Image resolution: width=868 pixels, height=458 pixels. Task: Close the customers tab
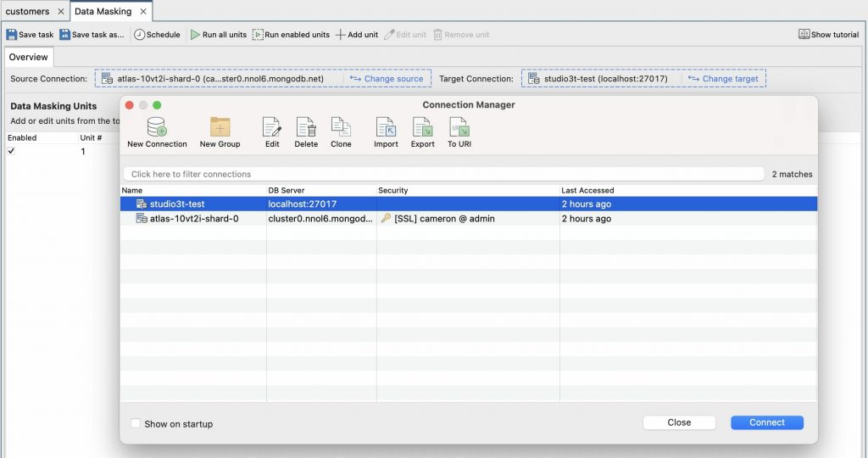pyautogui.click(x=61, y=11)
